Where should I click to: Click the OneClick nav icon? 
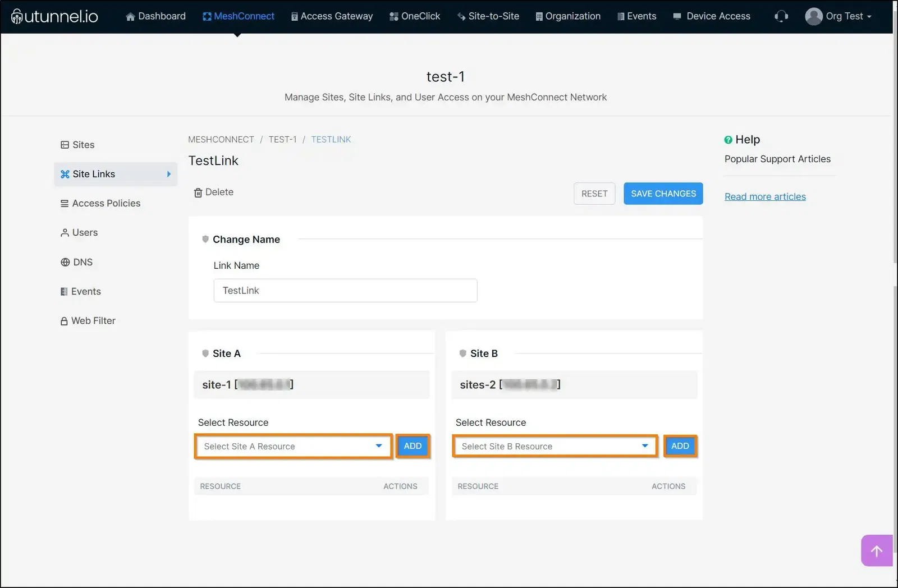394,17
